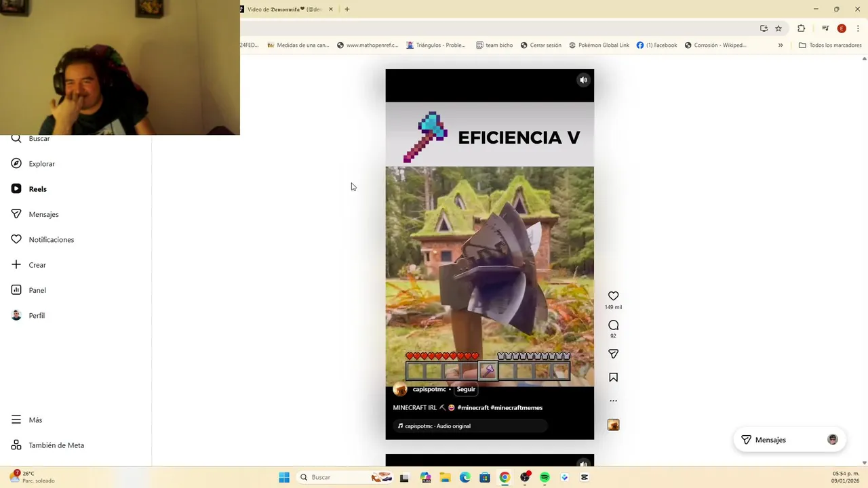Open the Chrome profile E avatar
Viewport: 868px width, 488px height.
pyautogui.click(x=842, y=28)
